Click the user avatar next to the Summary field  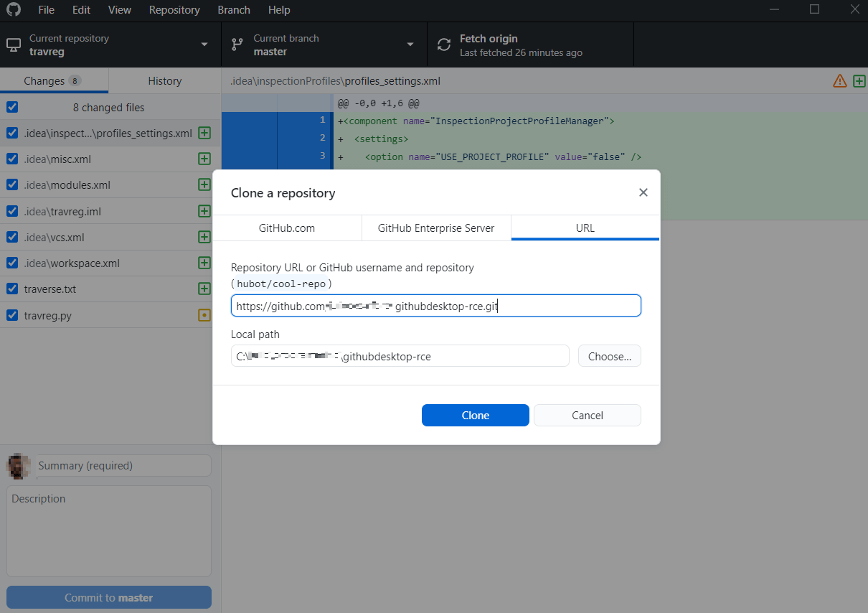(18, 466)
